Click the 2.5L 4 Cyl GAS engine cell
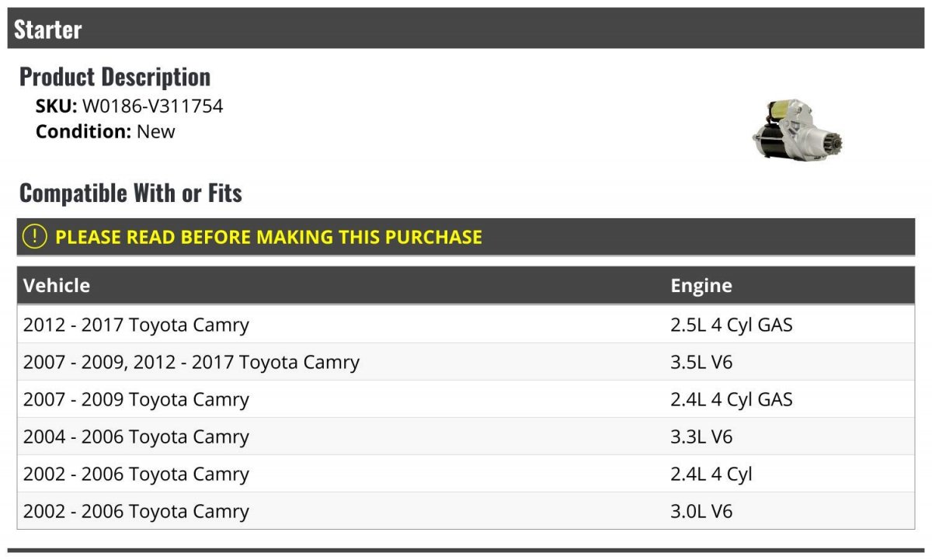This screenshot has height=560, width=932. click(x=732, y=325)
